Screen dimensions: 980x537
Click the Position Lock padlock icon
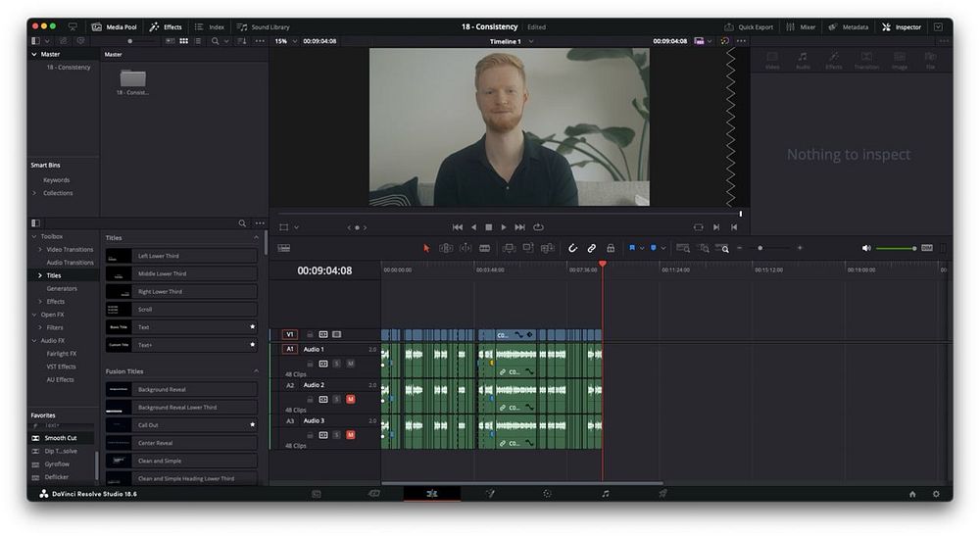click(611, 248)
